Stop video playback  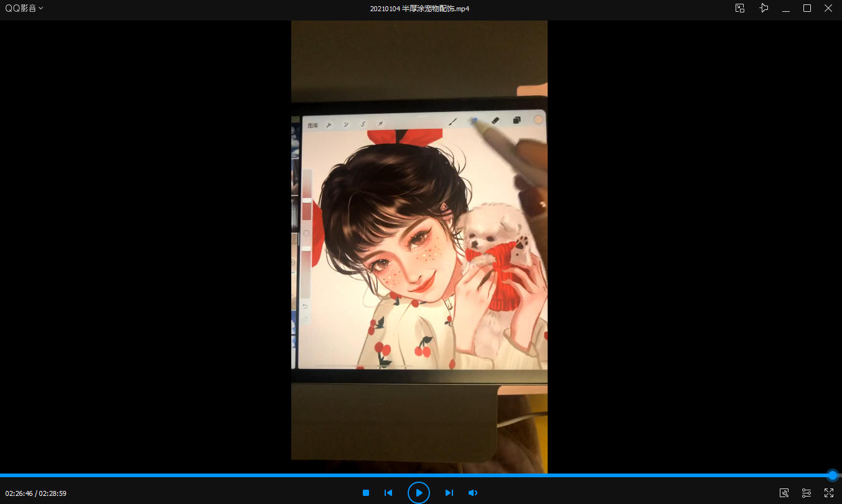click(366, 493)
